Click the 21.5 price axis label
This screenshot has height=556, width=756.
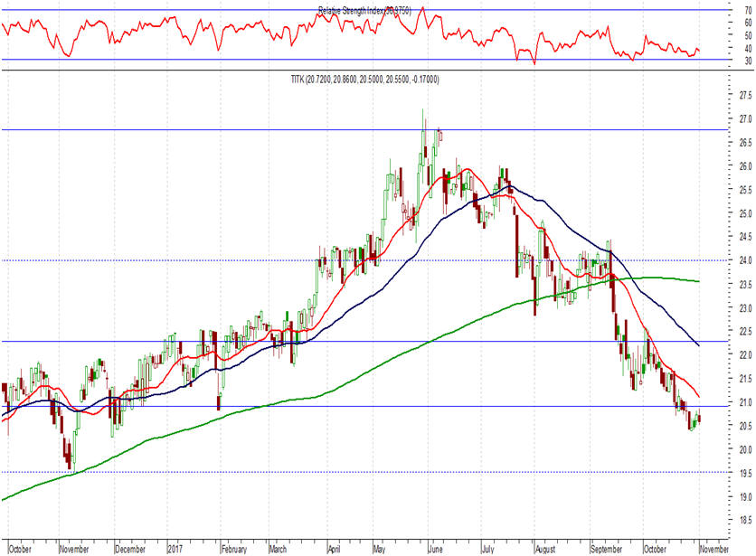pos(745,379)
